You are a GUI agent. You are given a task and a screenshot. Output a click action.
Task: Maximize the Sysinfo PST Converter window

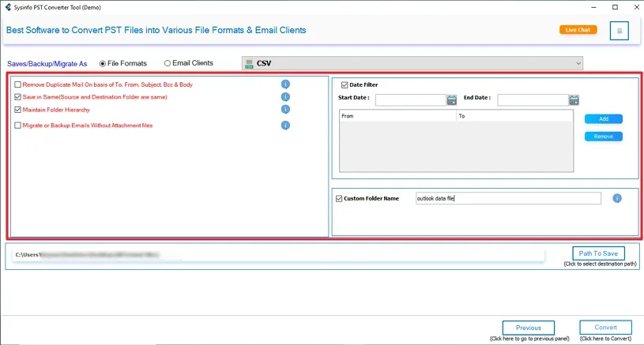click(615, 7)
